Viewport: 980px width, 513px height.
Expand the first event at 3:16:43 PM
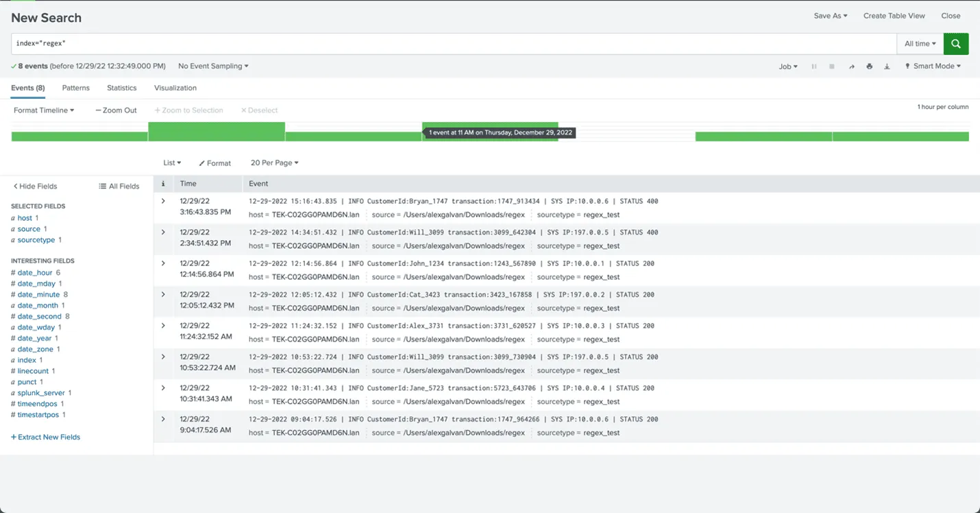(x=163, y=201)
